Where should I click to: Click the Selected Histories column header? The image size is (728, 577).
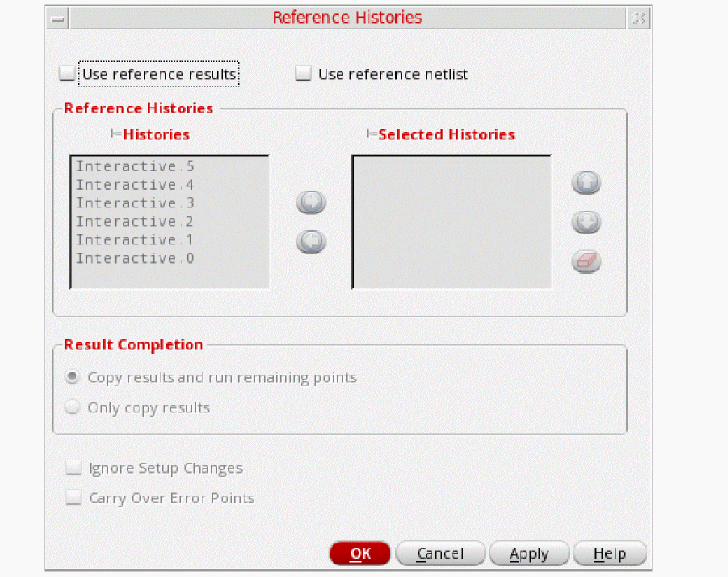[x=447, y=134]
